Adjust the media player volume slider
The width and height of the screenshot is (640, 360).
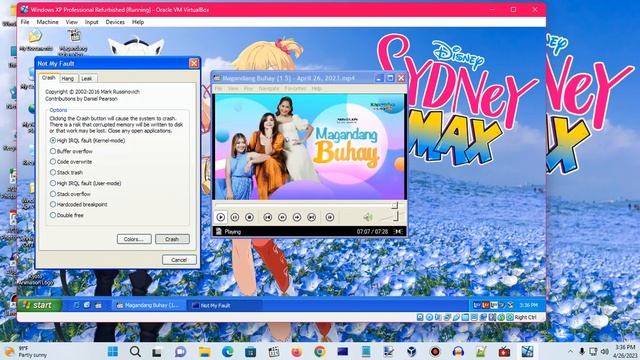[x=395, y=216]
